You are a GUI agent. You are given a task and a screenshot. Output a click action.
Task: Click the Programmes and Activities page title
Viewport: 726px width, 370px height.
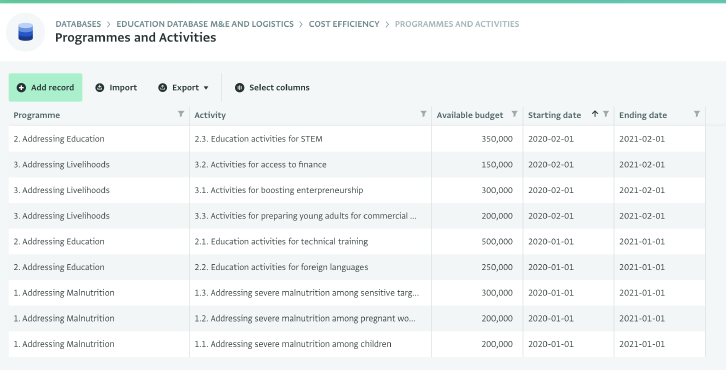[136, 38]
